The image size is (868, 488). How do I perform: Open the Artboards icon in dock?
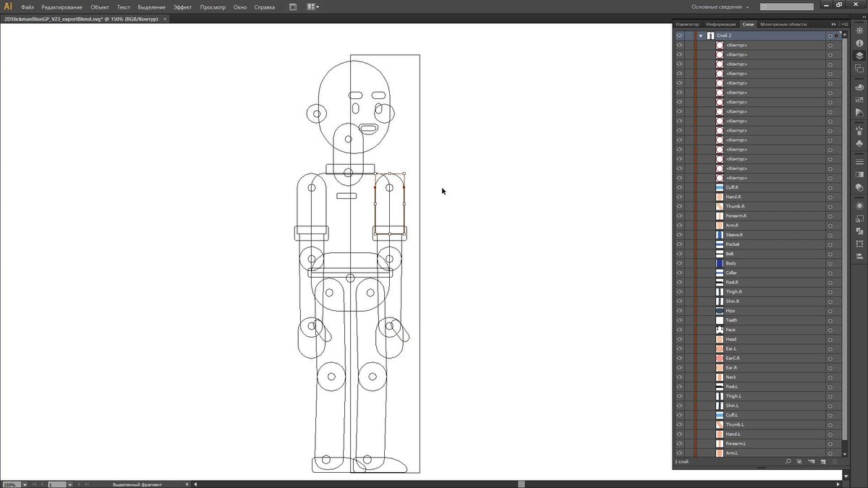tap(859, 68)
